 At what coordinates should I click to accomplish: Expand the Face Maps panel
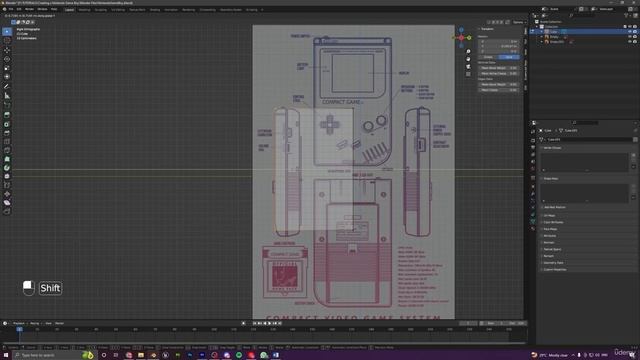click(550, 229)
